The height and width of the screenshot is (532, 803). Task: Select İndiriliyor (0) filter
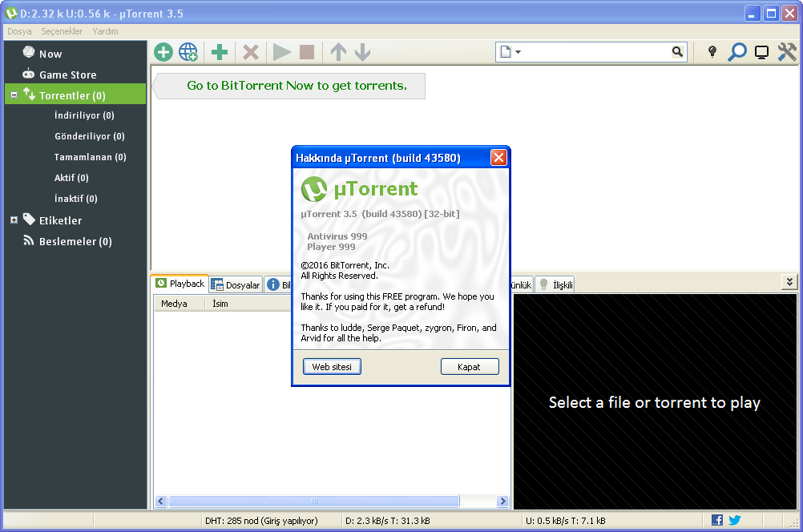[84, 115]
